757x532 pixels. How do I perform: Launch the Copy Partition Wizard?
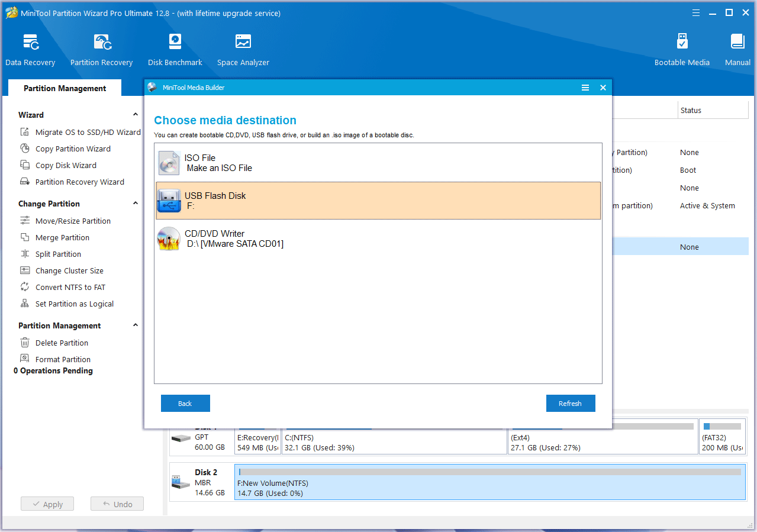point(66,149)
